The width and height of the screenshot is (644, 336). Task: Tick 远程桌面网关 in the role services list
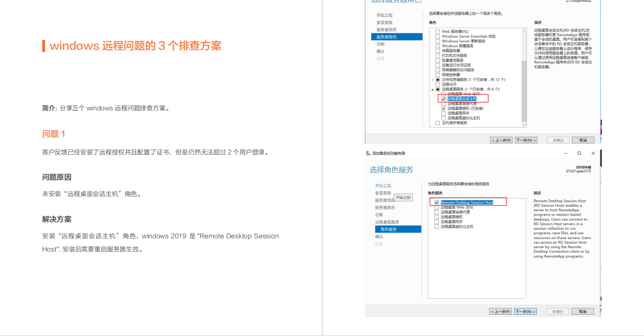click(x=437, y=222)
